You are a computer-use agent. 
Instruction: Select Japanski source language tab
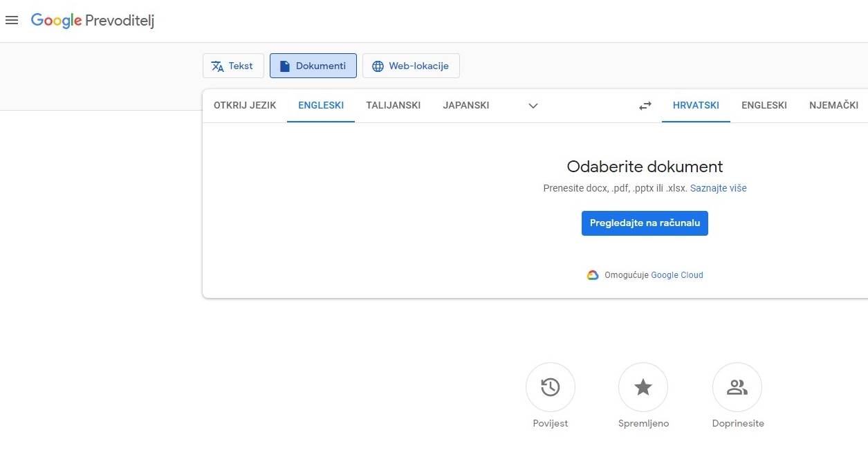coord(466,106)
